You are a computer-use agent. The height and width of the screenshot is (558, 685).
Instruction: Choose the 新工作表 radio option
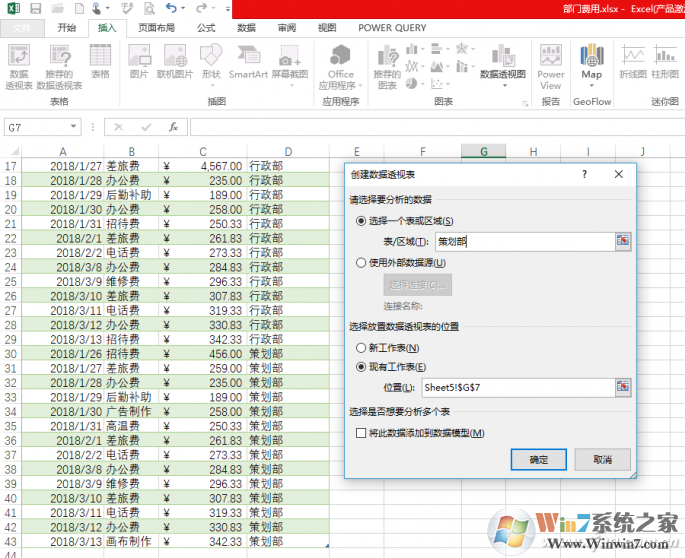tap(361, 346)
